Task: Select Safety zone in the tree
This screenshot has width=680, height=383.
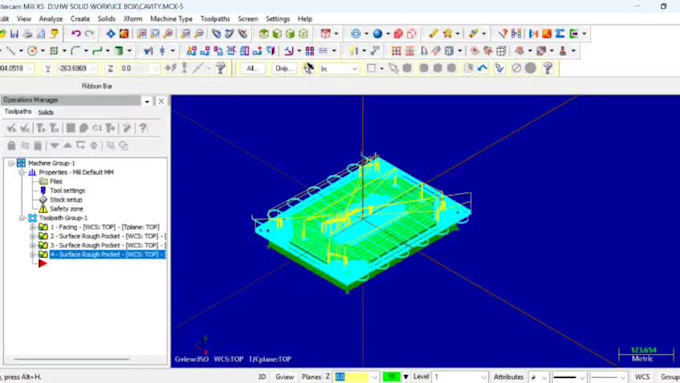Action: click(x=66, y=209)
